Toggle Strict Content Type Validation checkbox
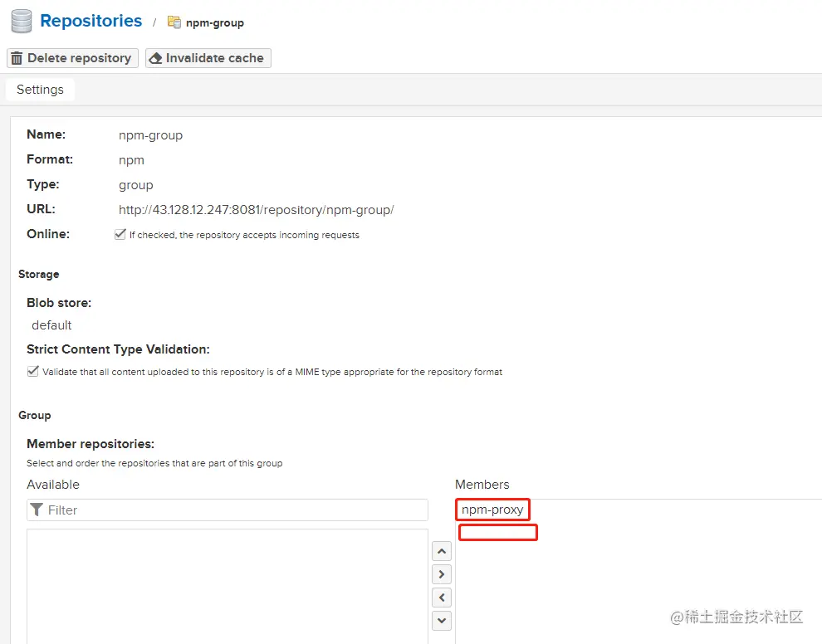822x644 pixels. (x=33, y=372)
